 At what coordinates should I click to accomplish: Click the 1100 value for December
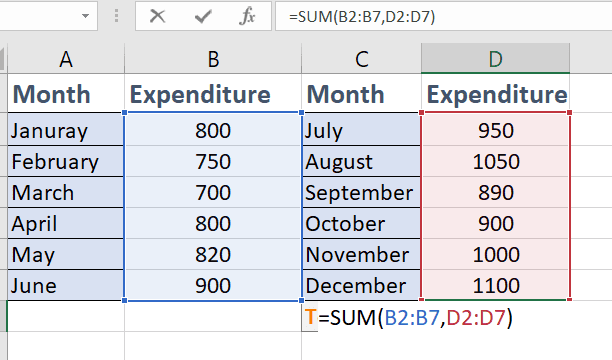(x=496, y=285)
